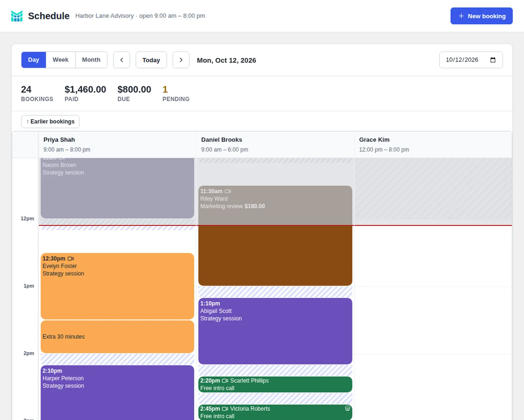Click video icon beside Scarlett Phillips 2:20pm

coord(225,381)
